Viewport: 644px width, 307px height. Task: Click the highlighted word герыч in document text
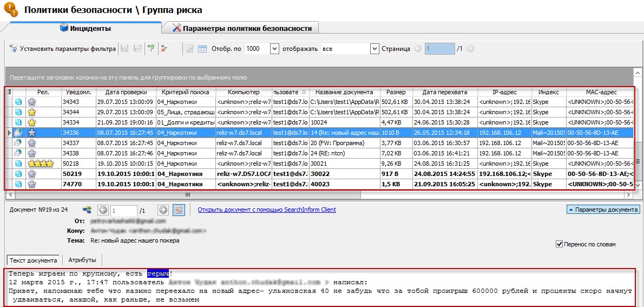click(x=159, y=273)
